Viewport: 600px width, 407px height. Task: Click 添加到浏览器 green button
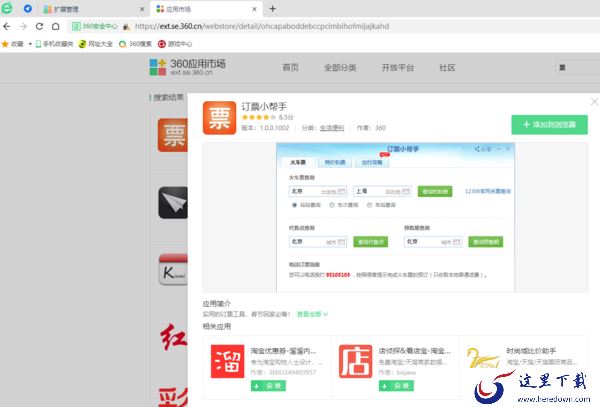(x=549, y=125)
